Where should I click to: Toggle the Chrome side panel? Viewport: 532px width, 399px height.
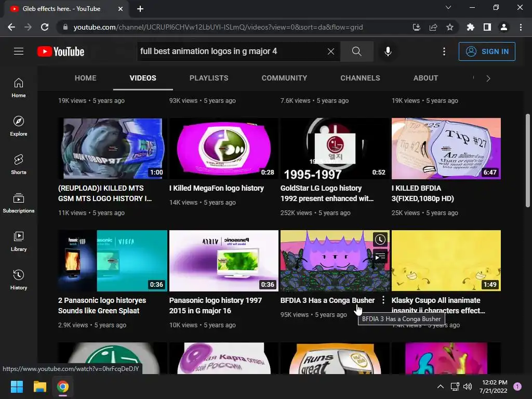coord(487,27)
